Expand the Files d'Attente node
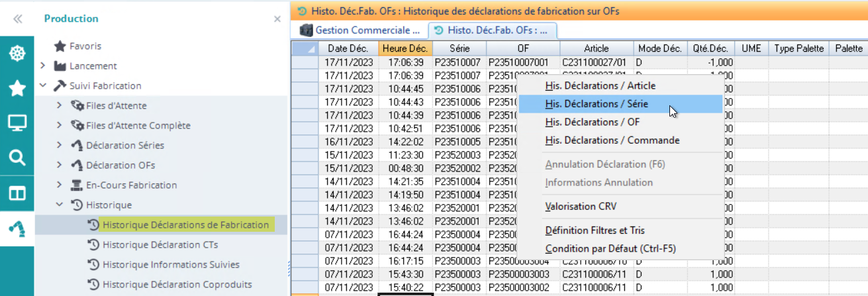 tap(59, 105)
